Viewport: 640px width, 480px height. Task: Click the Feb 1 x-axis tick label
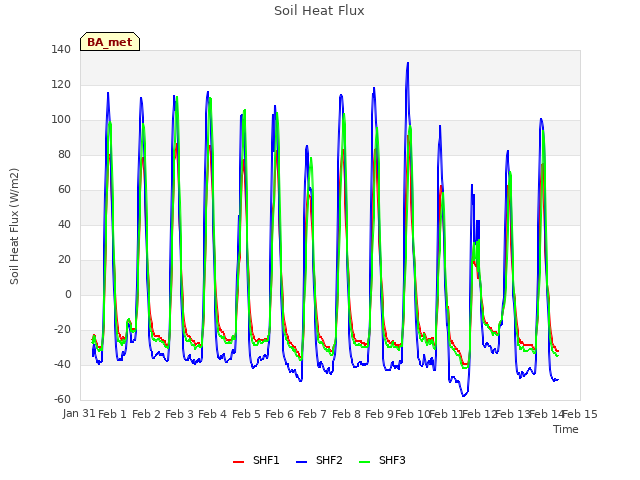coord(112,414)
